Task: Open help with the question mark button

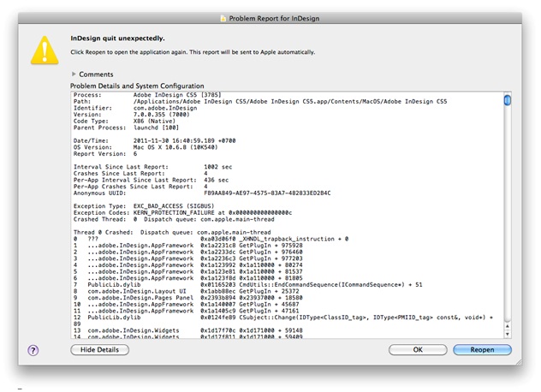Action: coord(33,350)
